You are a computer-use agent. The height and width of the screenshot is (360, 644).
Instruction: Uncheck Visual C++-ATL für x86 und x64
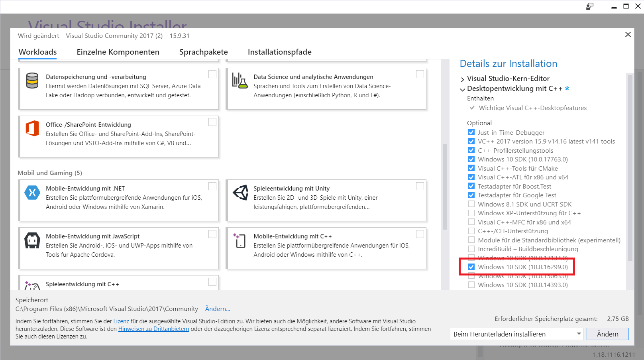(471, 177)
